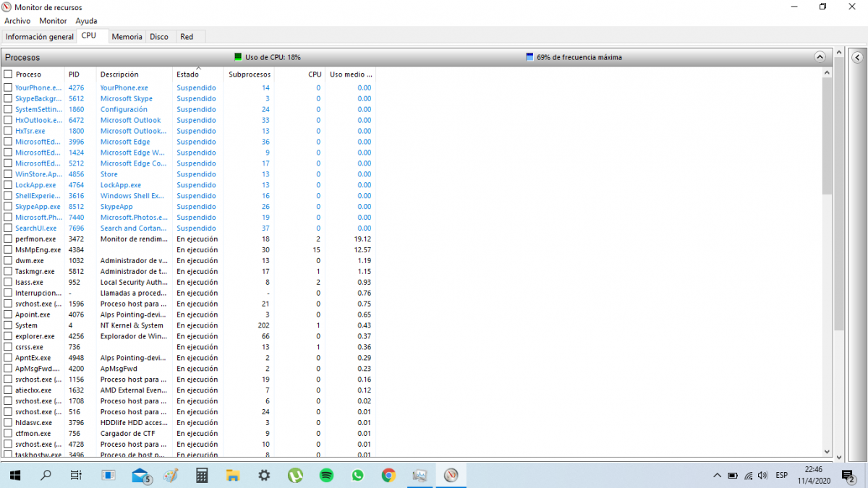868x488 pixels.
Task: Switch to the Disco tab
Action: (159, 37)
